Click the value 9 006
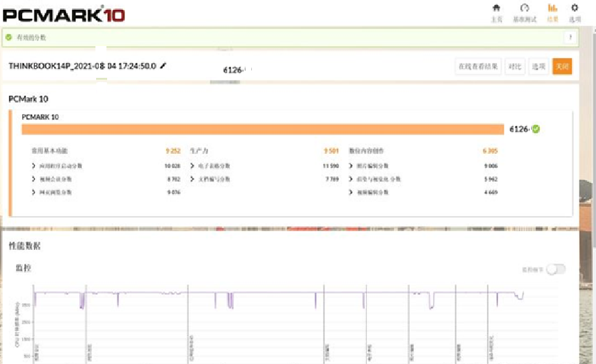596x364 pixels. coord(491,166)
